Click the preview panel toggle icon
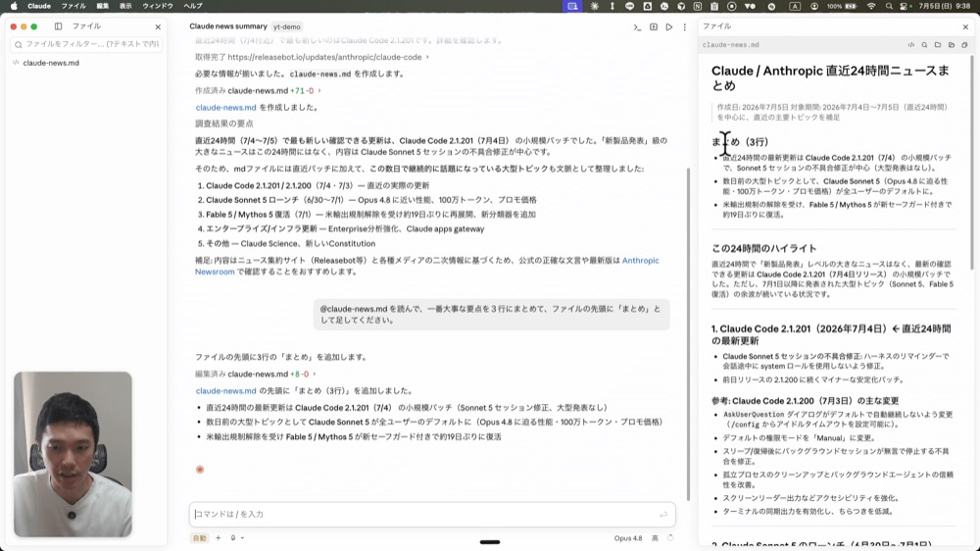This screenshot has width=980, height=551. point(653,26)
